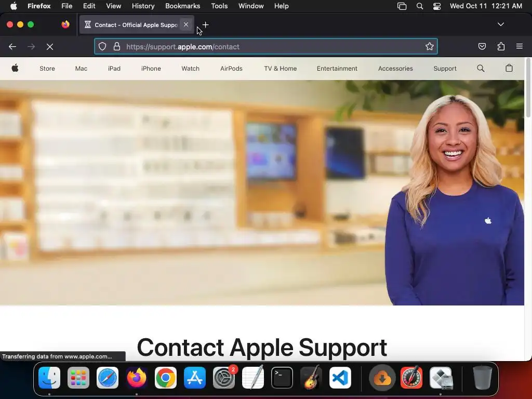The image size is (532, 399).
Task: Open Disk Diag gauge app in Dock
Action: (x=411, y=378)
